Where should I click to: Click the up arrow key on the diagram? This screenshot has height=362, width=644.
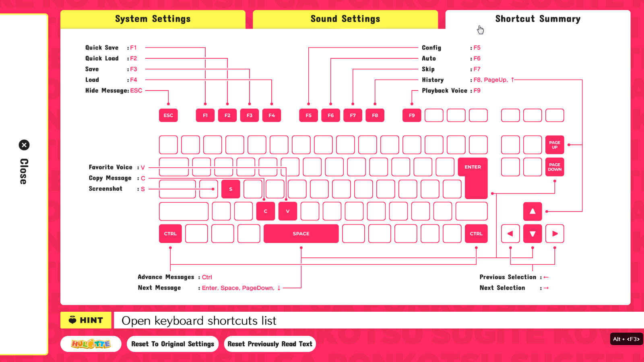pos(533,211)
